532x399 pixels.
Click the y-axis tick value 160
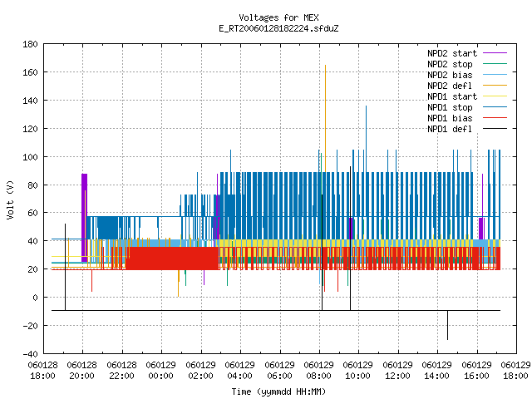[x=30, y=72]
